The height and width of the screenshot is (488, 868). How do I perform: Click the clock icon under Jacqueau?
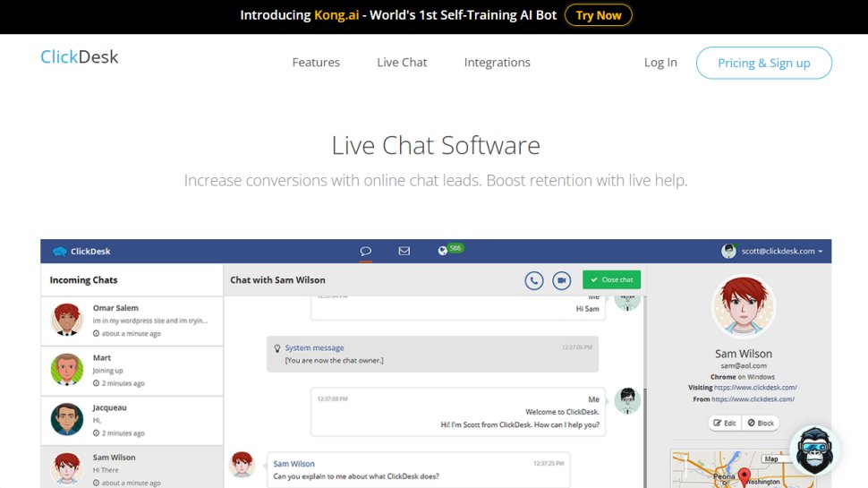point(97,433)
